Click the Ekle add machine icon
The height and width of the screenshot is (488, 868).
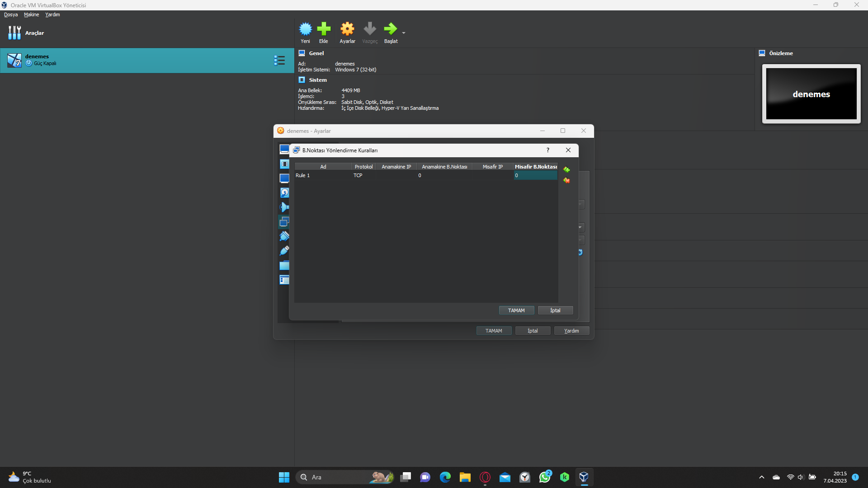tap(324, 29)
